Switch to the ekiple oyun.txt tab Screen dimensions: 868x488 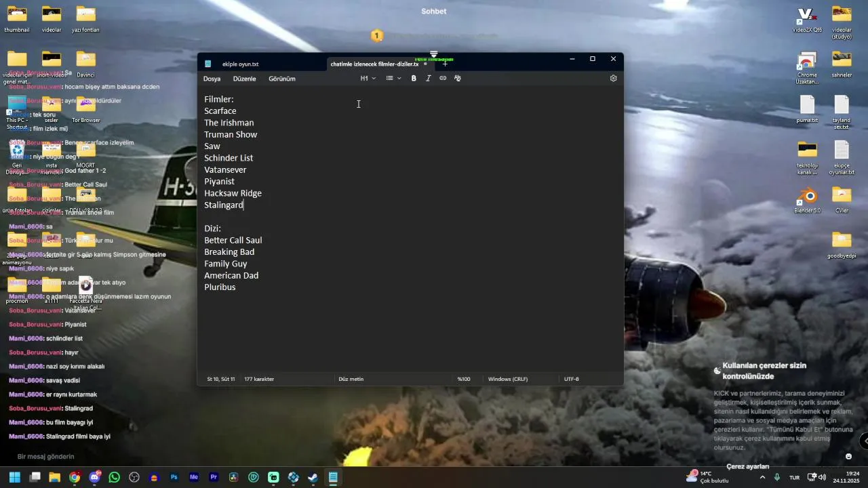click(240, 64)
